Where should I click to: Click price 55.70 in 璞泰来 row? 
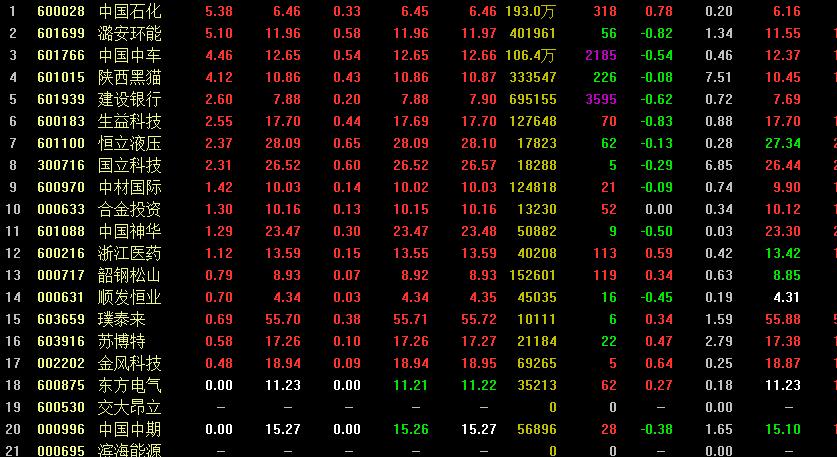pos(283,319)
